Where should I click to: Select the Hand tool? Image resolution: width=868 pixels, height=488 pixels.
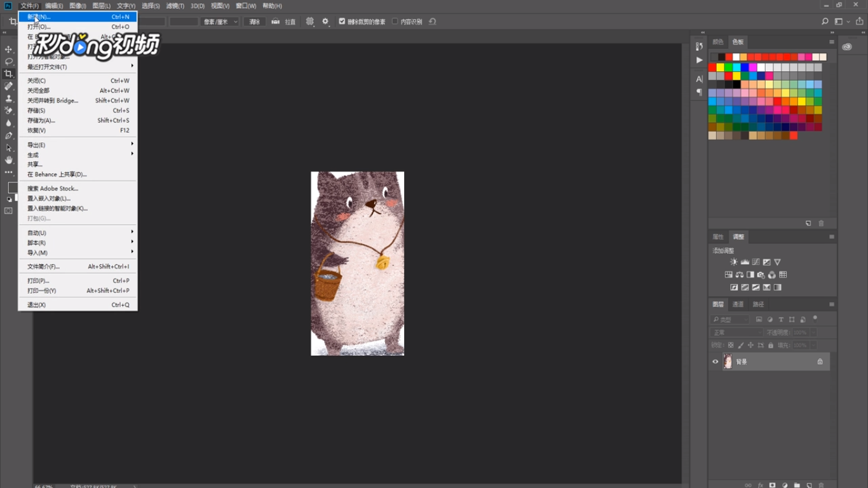(x=9, y=159)
